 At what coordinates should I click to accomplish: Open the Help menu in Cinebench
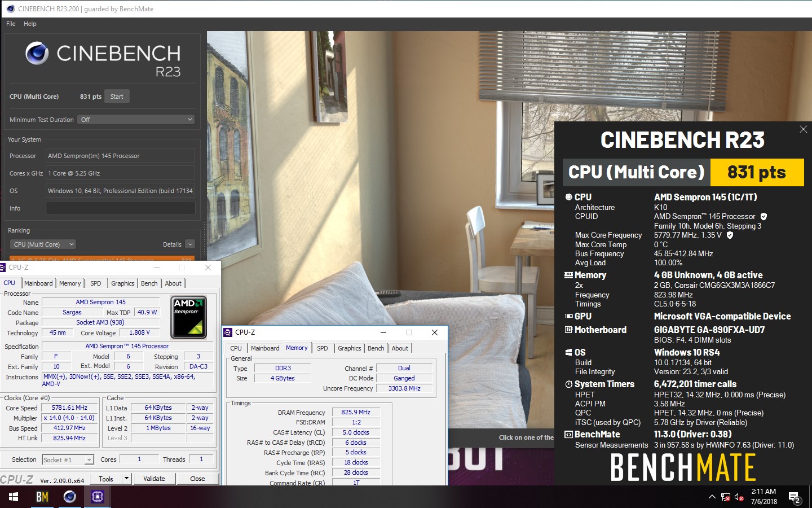(x=30, y=24)
